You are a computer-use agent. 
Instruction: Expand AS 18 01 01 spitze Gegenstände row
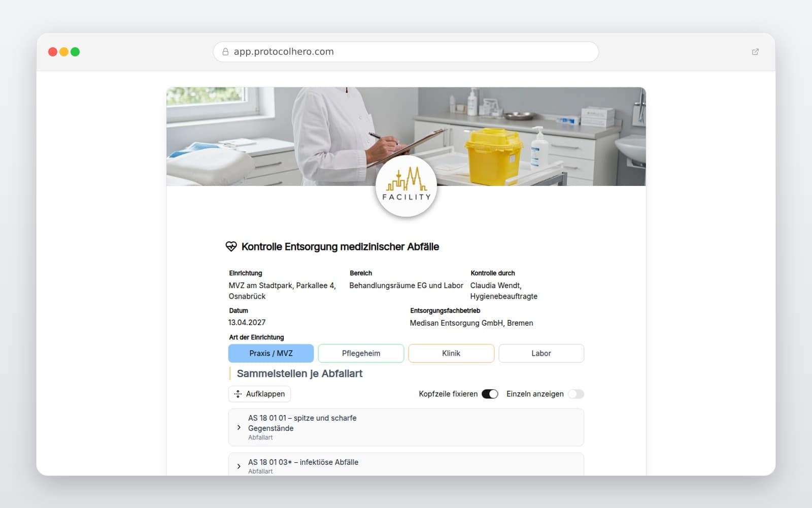point(406,427)
